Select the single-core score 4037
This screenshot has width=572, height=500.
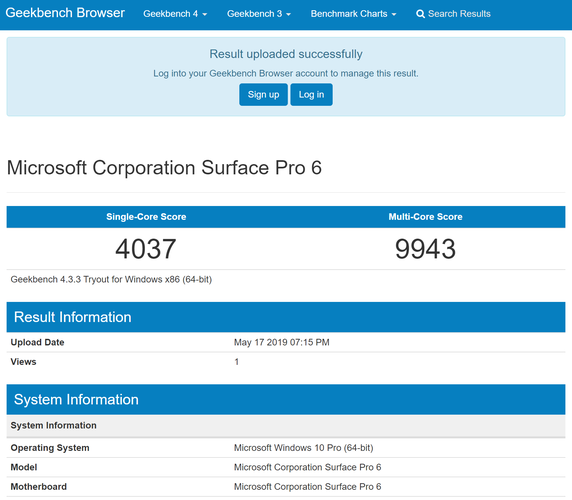pyautogui.click(x=146, y=249)
